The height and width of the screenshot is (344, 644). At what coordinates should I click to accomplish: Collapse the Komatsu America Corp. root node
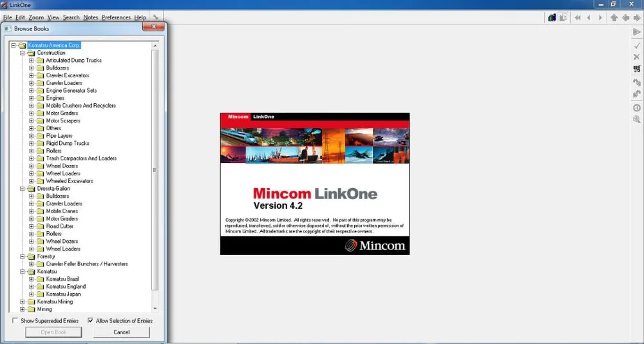(14, 45)
